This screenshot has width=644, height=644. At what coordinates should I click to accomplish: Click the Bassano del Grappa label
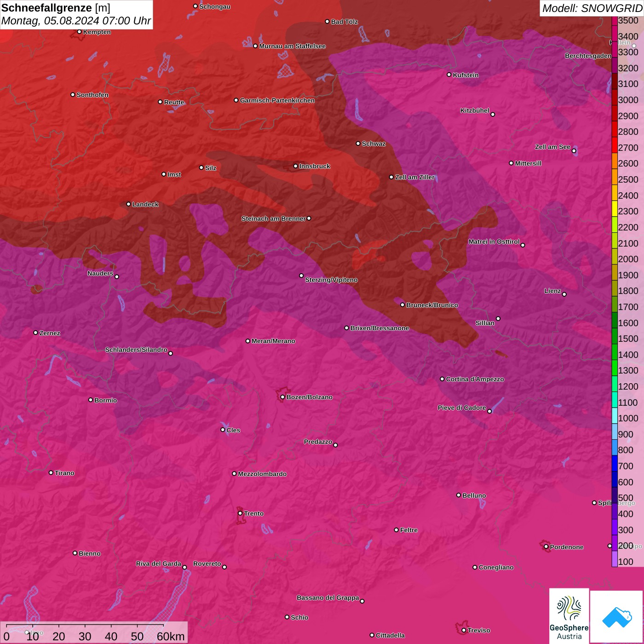(328, 598)
